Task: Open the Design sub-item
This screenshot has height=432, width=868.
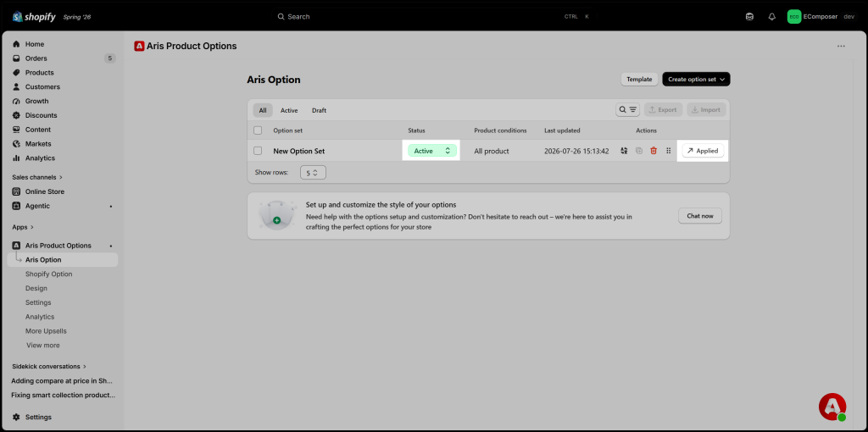Action: coord(36,288)
